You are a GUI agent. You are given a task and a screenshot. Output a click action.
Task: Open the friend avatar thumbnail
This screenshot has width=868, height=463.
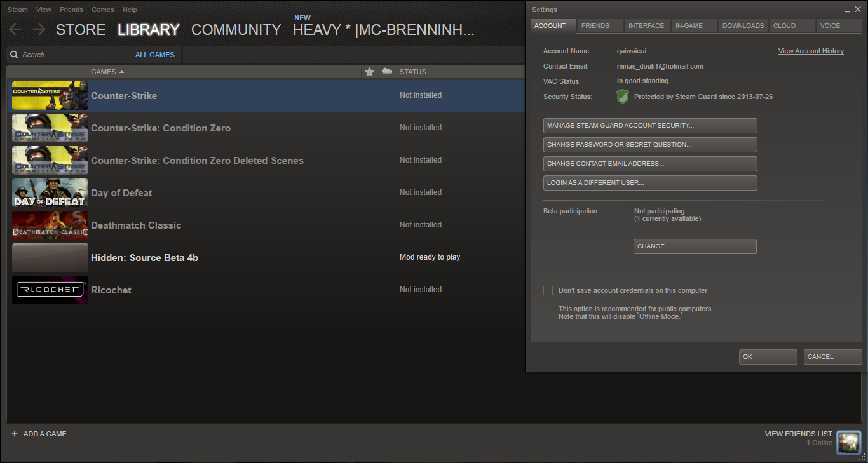click(848, 442)
